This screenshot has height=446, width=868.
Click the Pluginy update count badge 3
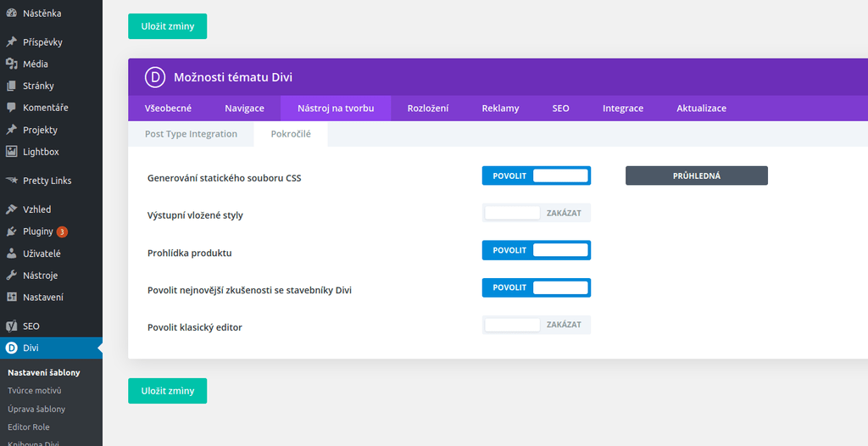62,231
